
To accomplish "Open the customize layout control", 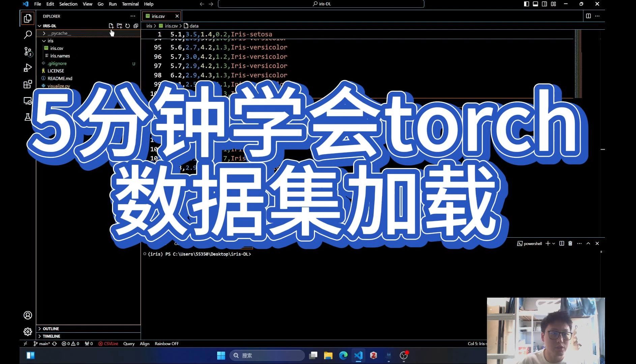I will [553, 4].
